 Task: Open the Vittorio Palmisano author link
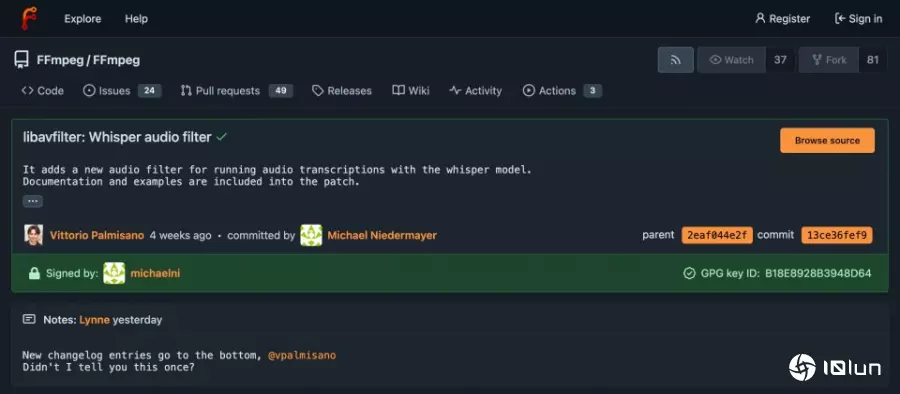pyautogui.click(x=97, y=235)
